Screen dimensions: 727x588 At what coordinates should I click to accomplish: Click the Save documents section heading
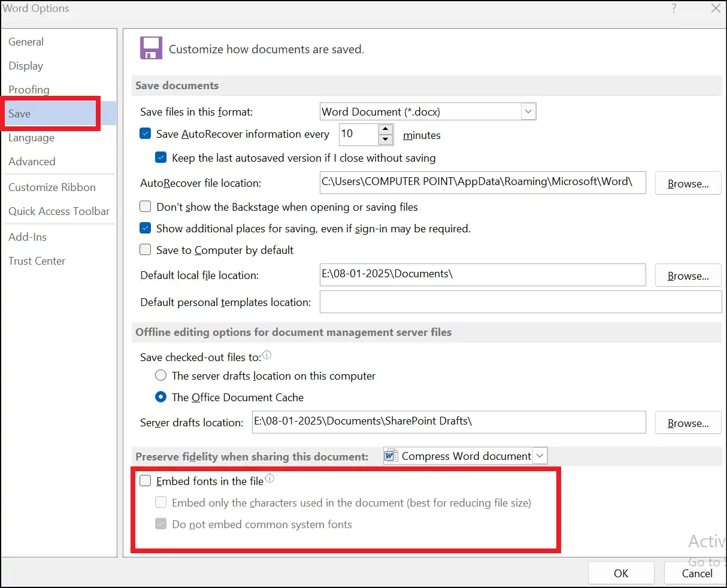[x=177, y=86]
